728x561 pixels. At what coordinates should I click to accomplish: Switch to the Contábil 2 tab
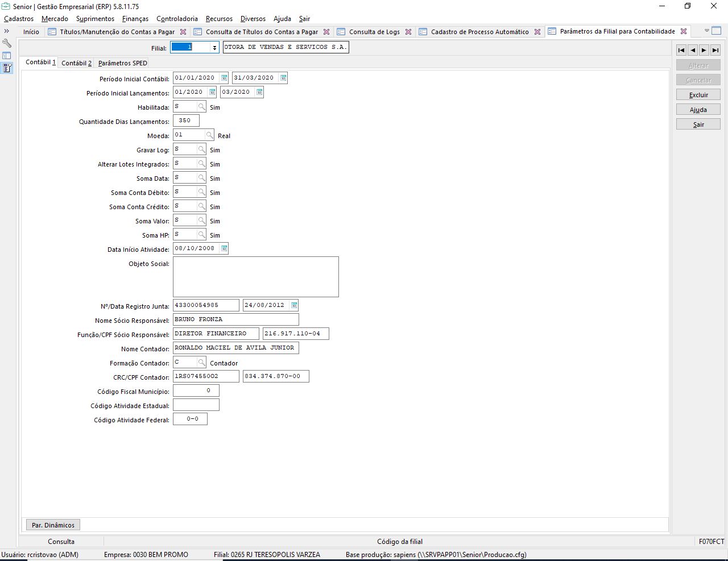pyautogui.click(x=76, y=63)
